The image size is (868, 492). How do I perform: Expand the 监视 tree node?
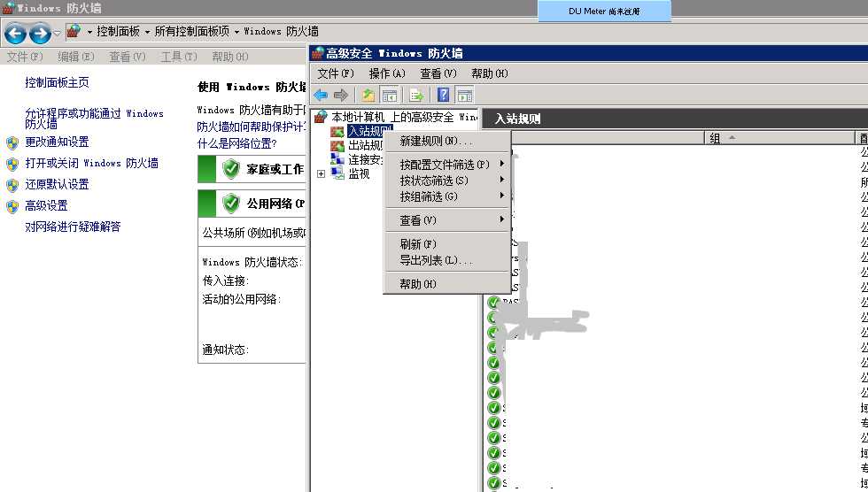321,173
